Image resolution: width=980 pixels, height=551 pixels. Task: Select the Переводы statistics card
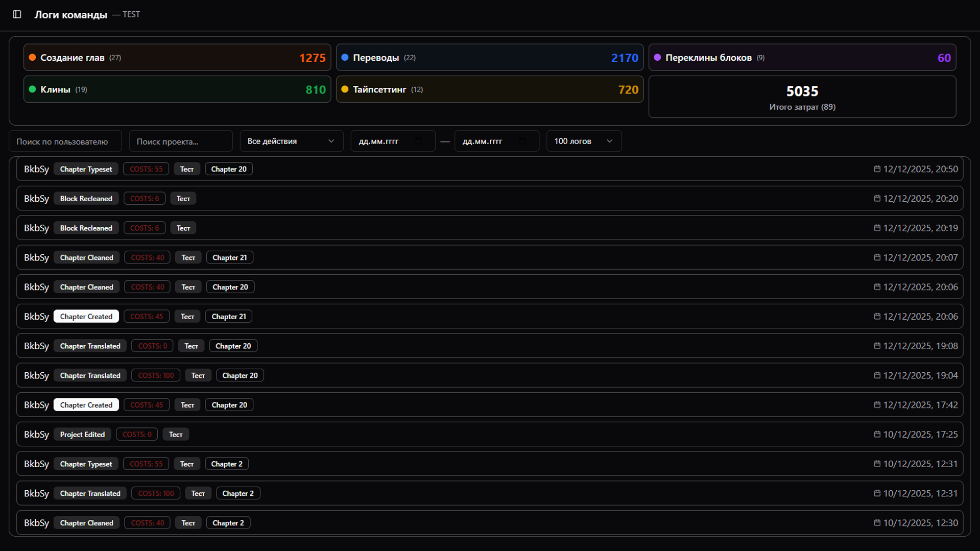[489, 58]
